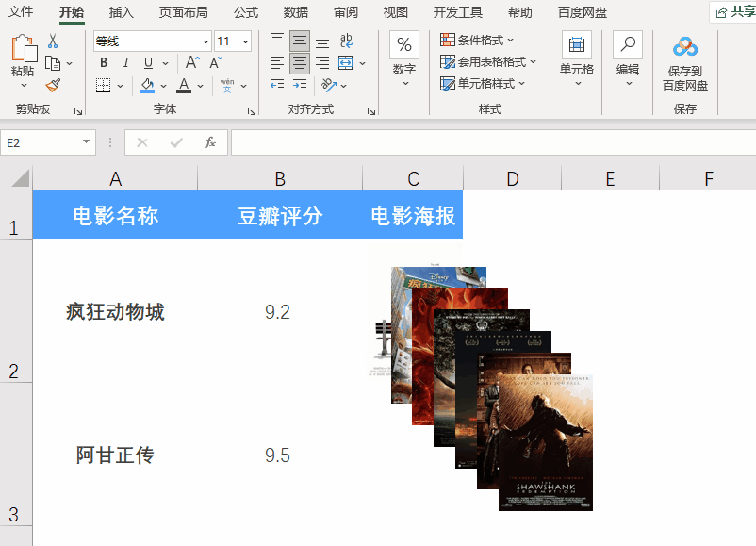Viewport: 756px width, 546px height.
Task: Increase font size with larger A
Action: (192, 62)
